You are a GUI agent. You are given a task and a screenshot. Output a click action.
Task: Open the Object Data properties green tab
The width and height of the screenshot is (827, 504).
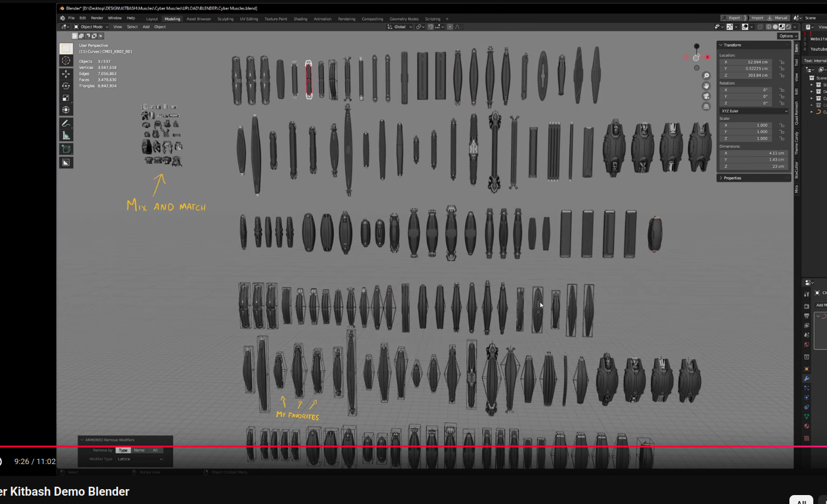807,416
